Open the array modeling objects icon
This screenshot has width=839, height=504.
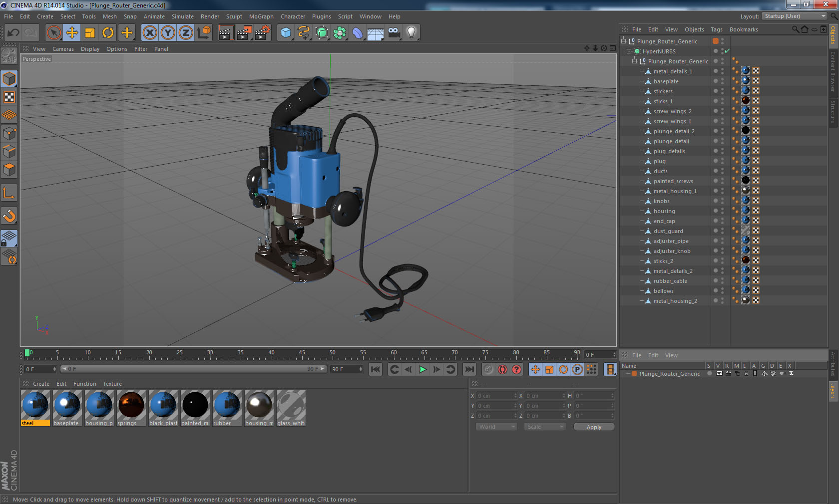(x=340, y=33)
